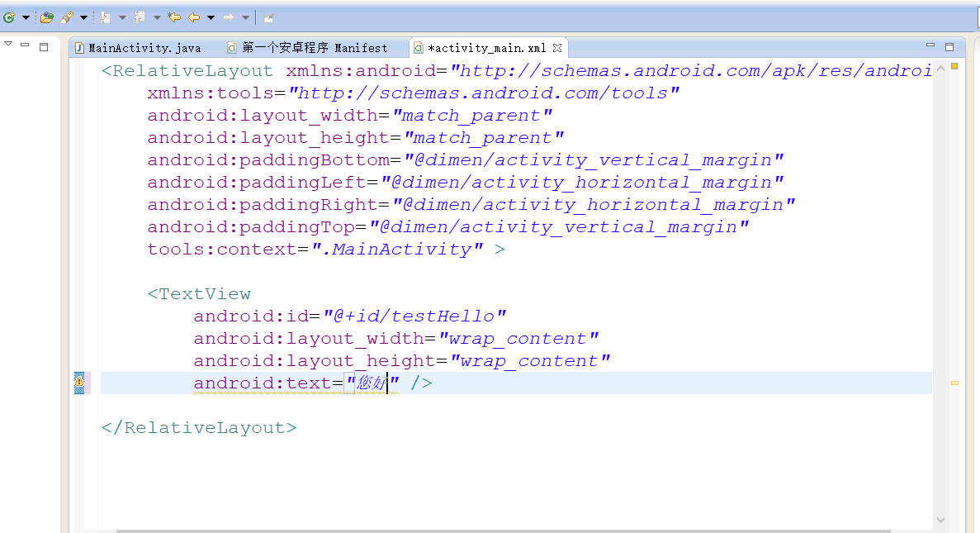Close the activity_main.xml tab with X
This screenshot has width=980, height=533.
557,48
